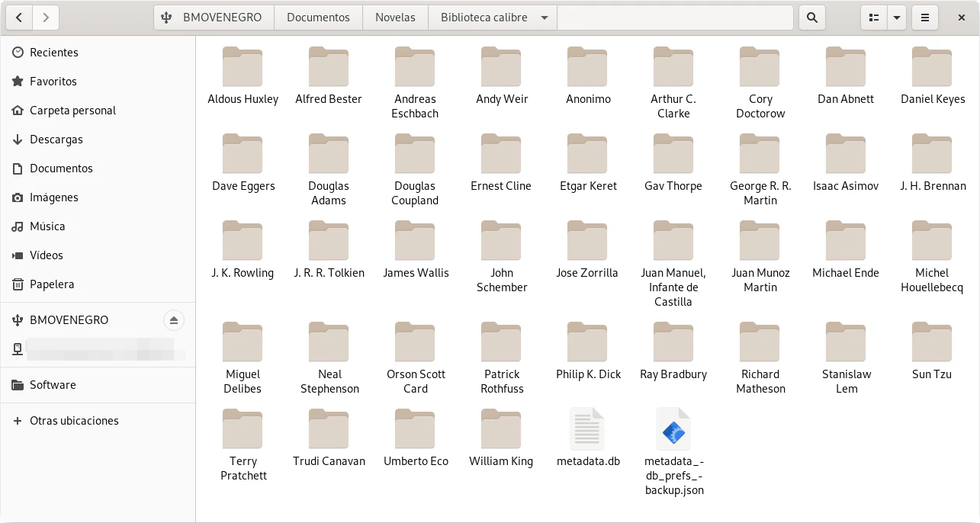Open the hamburger main menu
This screenshot has width=980, height=523.
tap(925, 18)
